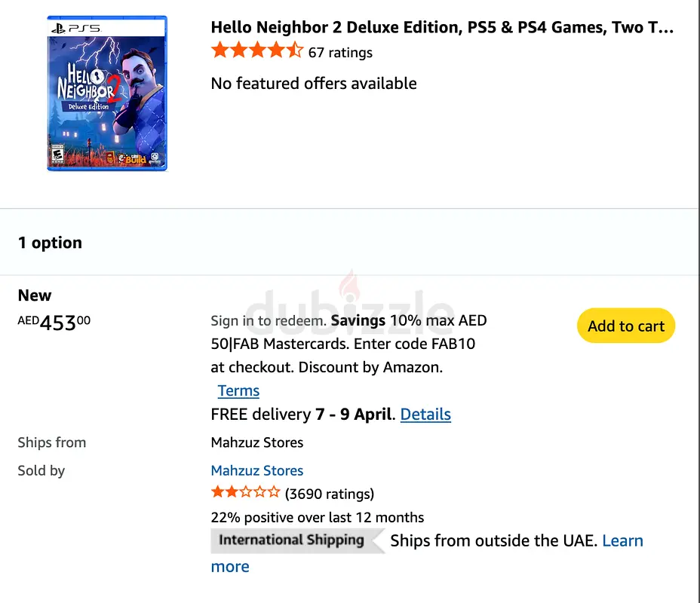
Task: Open the Terms link for FAB10 savings
Action: click(238, 390)
